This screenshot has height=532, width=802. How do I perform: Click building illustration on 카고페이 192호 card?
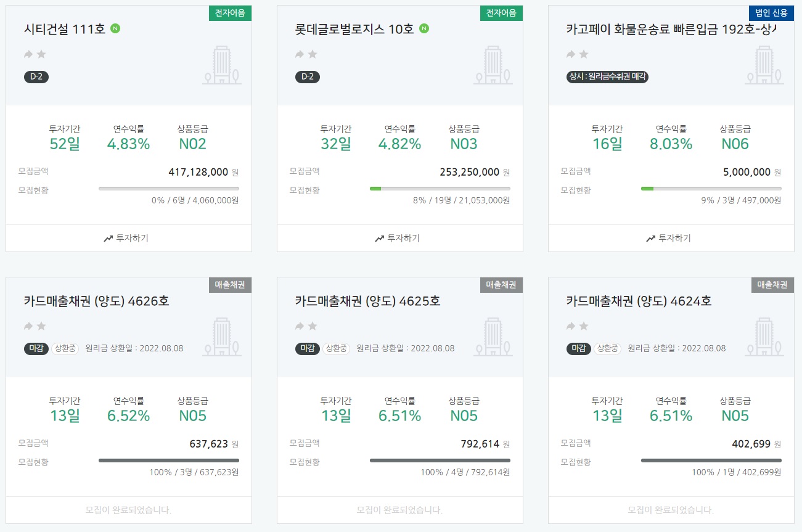764,65
